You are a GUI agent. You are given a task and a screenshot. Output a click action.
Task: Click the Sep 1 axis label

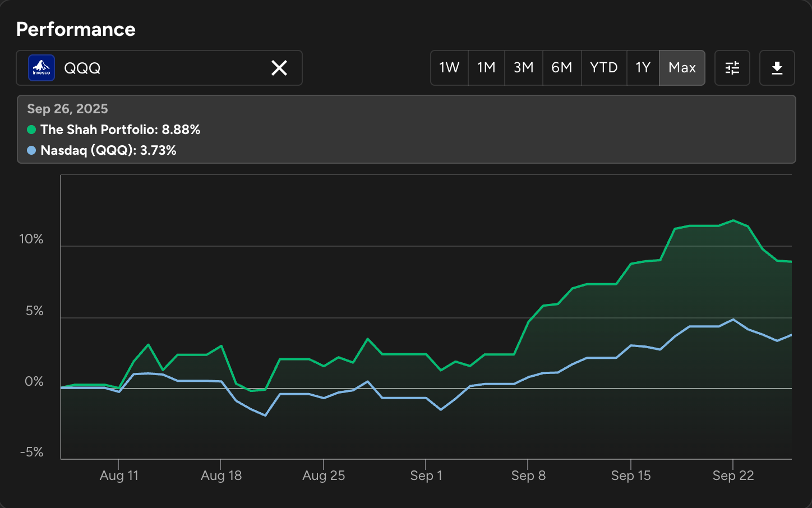[x=426, y=475]
